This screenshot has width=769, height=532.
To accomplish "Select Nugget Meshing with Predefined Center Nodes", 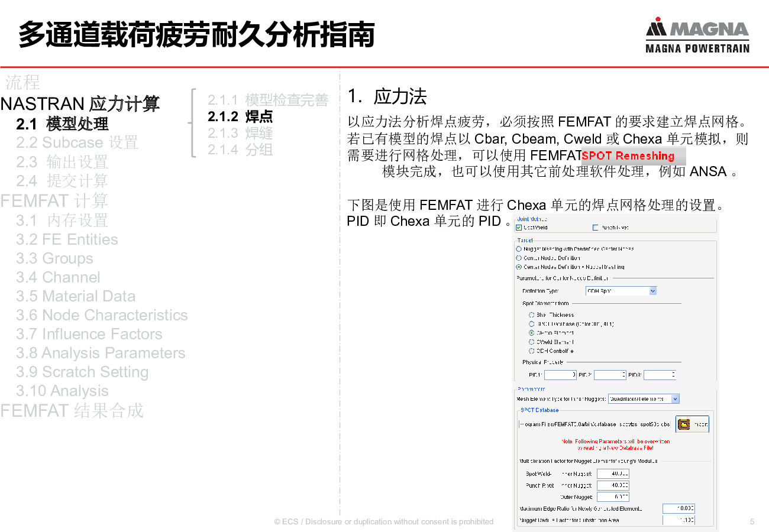I will pyautogui.click(x=519, y=249).
